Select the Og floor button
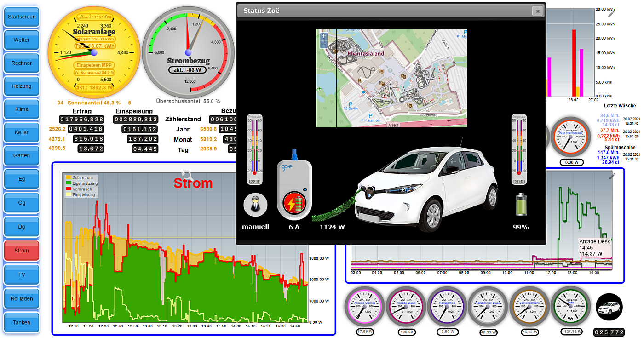Screen dimensions: 644x343 tap(22, 203)
